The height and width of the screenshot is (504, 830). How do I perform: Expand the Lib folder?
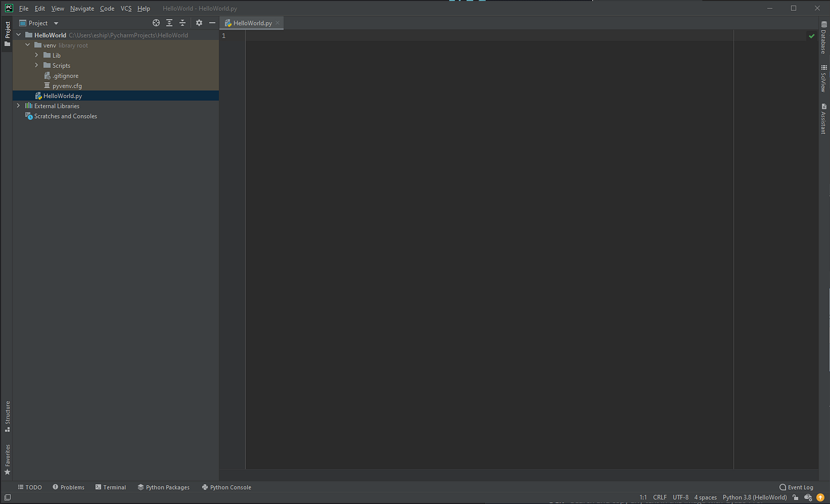tap(36, 55)
